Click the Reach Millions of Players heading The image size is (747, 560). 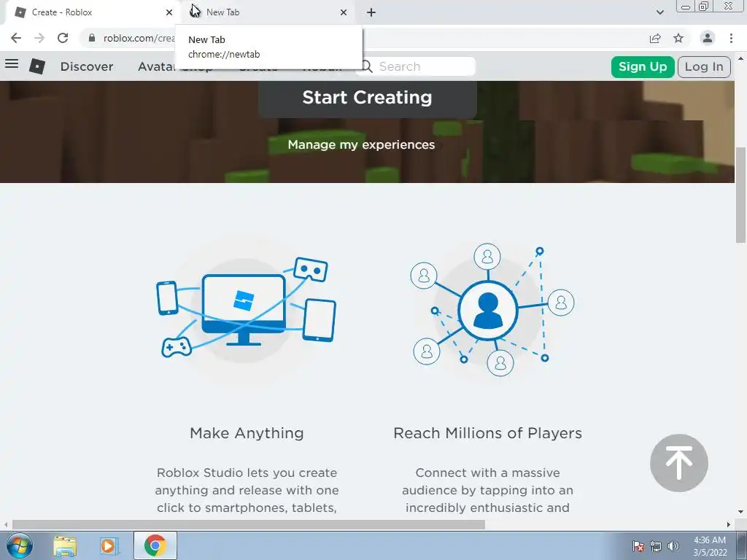coord(488,433)
